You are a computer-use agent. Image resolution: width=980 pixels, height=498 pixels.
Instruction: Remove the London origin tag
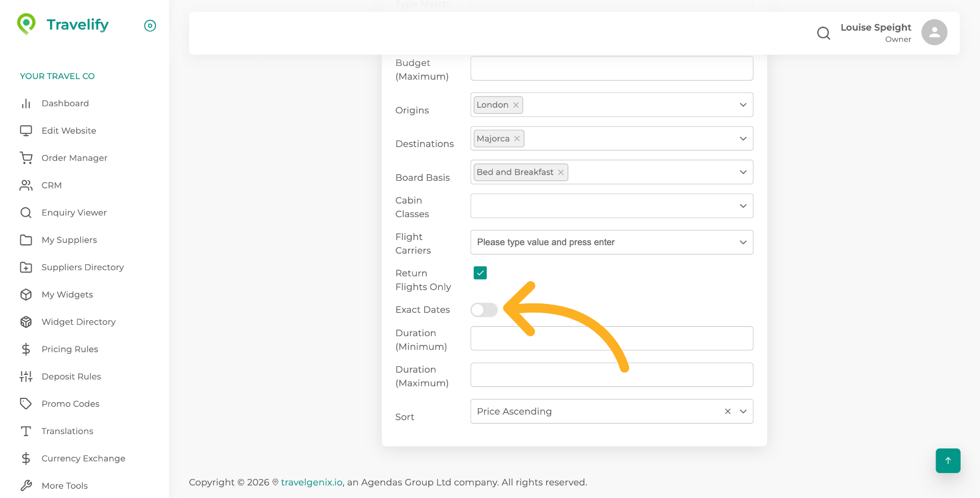click(516, 105)
